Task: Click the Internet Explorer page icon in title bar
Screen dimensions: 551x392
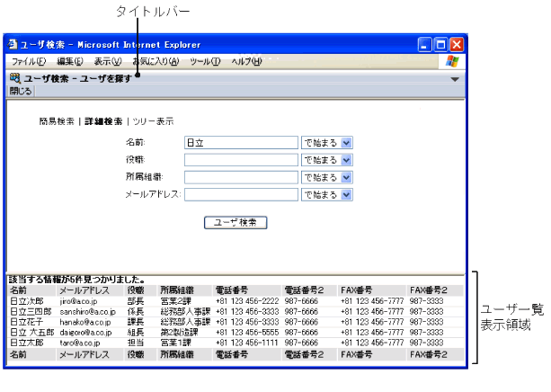Action: point(13,45)
